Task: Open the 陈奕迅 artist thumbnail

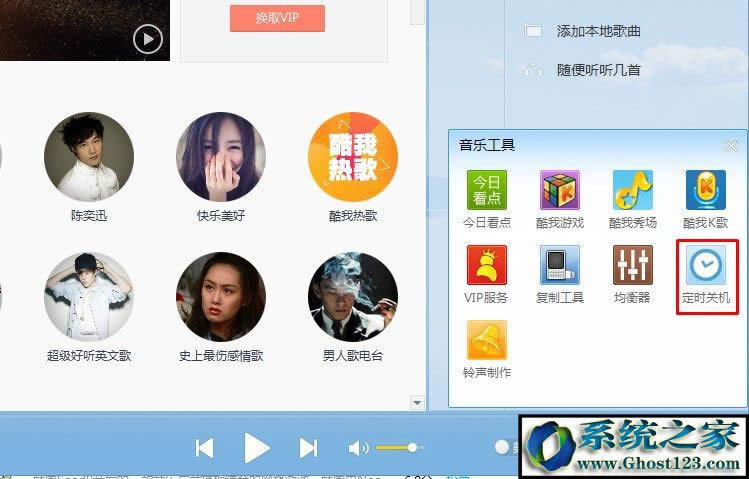Action: pyautogui.click(x=89, y=157)
